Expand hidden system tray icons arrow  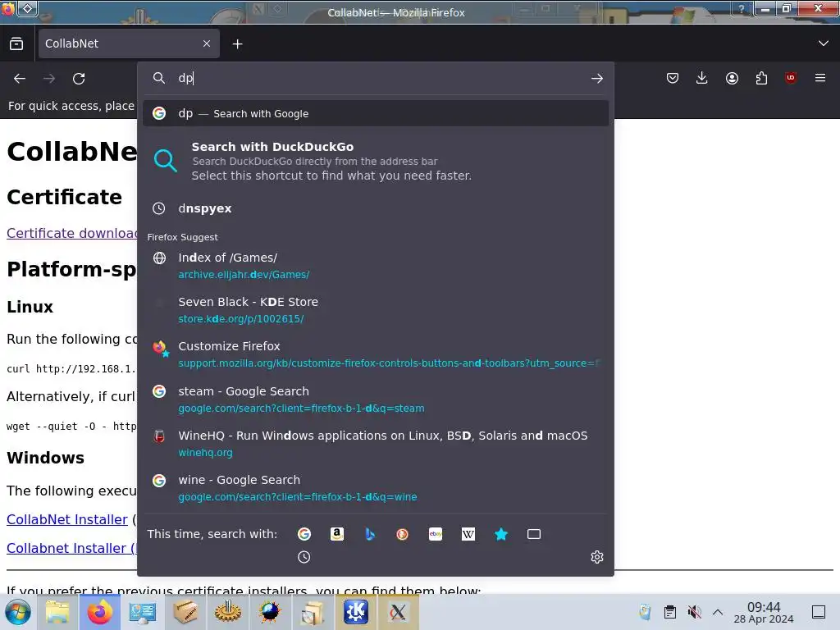(x=718, y=612)
